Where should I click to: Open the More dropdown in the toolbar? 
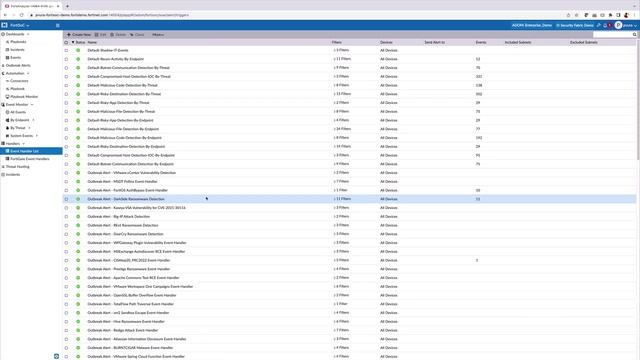coord(158,35)
